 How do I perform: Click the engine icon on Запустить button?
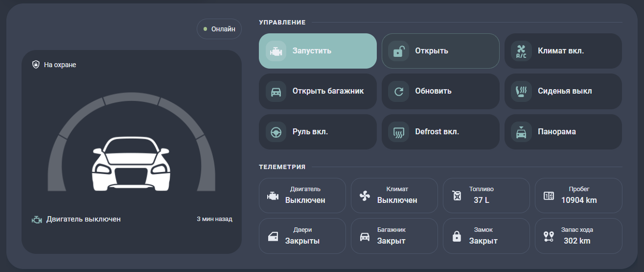(x=276, y=51)
